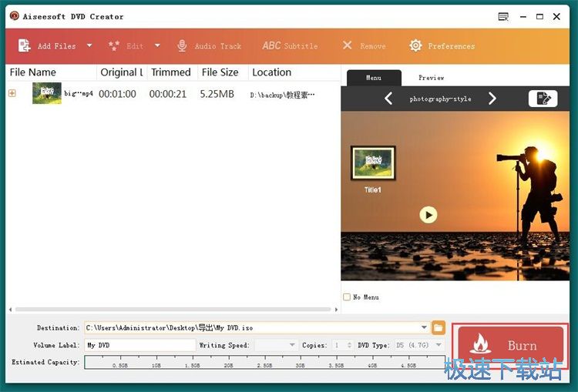Click the Title1 thumbnail in menu preview
The width and height of the screenshot is (578, 392).
pos(373,163)
